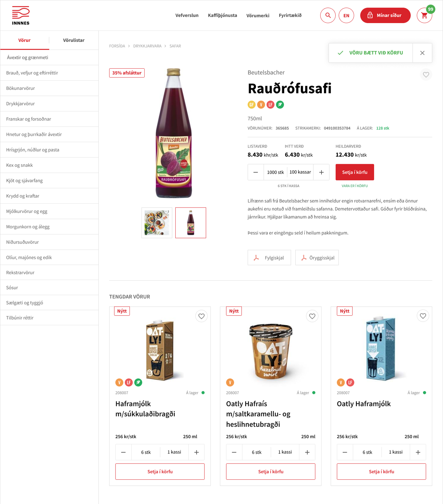443x504 pixels.
Task: Open the Kaffiþjónusta menu item
Action: tap(222, 15)
